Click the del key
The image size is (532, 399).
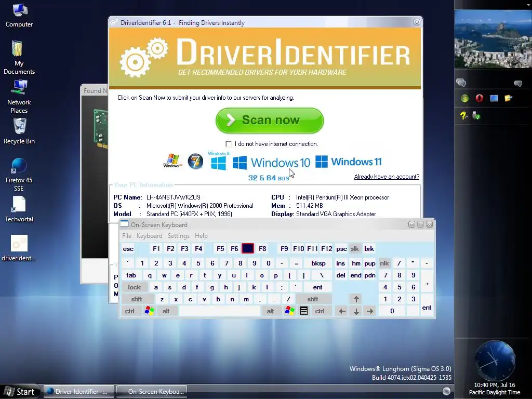341,275
